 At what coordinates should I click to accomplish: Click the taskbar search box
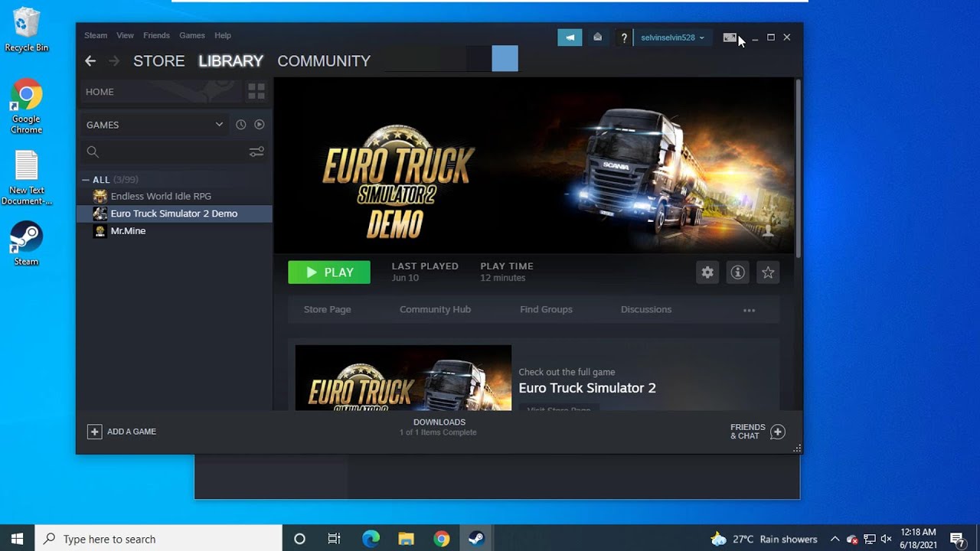point(158,539)
